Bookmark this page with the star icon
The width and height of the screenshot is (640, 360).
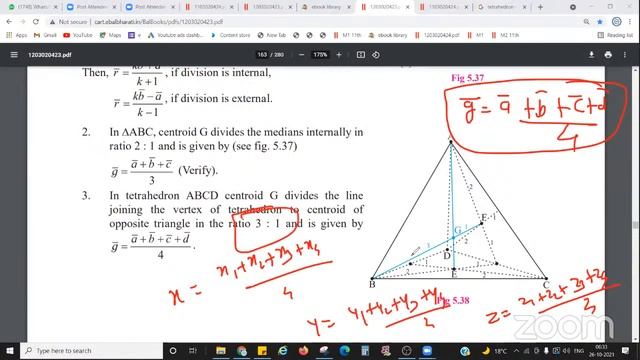pyautogui.click(x=600, y=22)
